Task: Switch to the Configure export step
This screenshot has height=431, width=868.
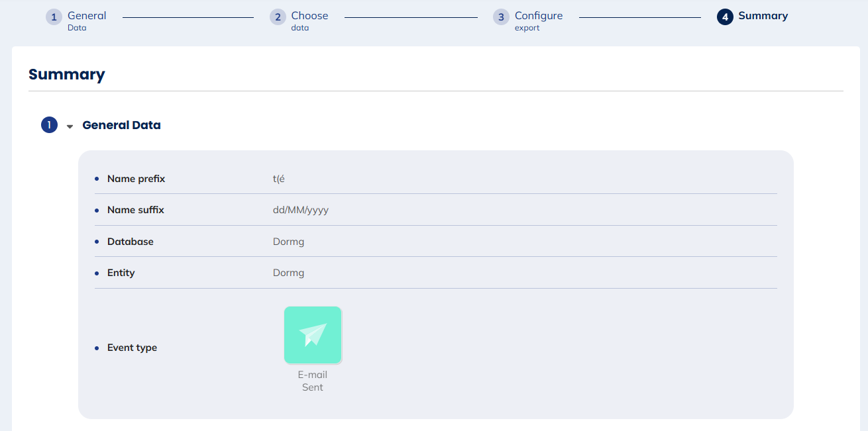Action: click(538, 16)
